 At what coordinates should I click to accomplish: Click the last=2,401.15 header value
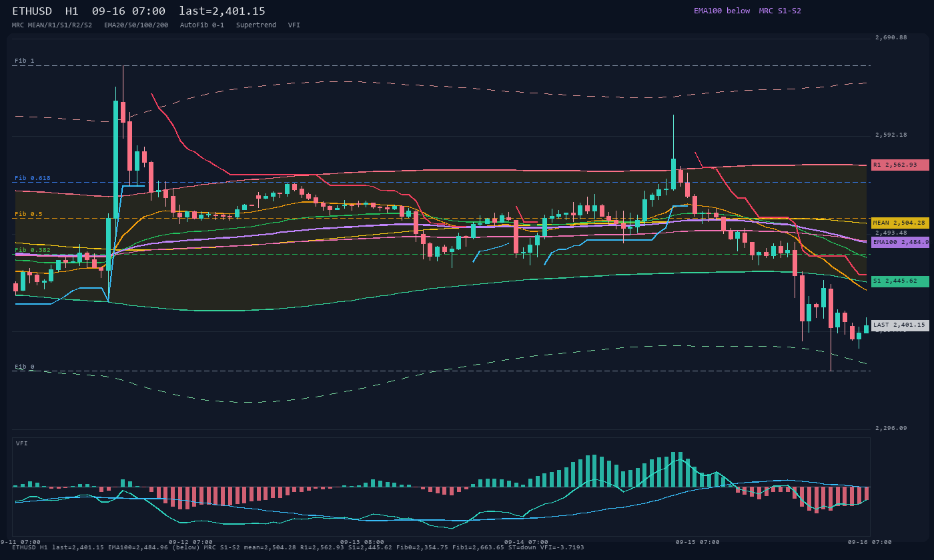click(x=222, y=11)
